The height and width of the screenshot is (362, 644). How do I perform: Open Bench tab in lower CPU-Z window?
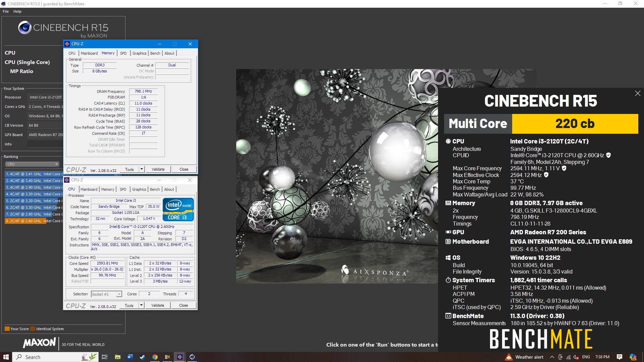(155, 189)
